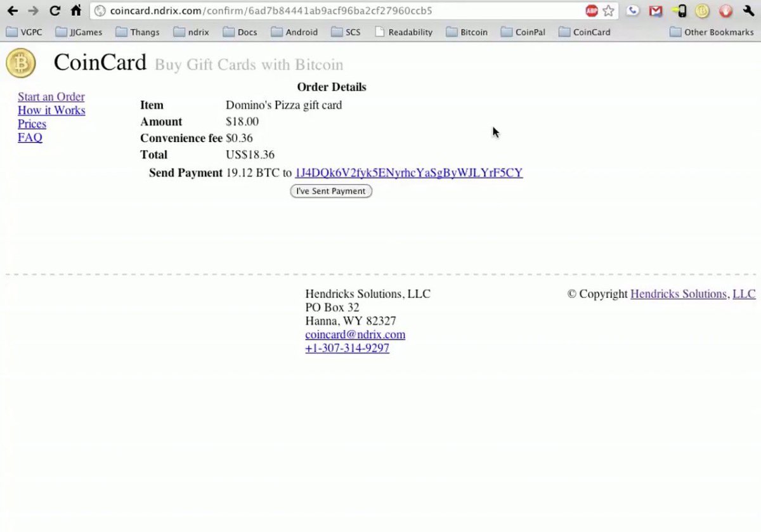Open the CoinCard bookmarks folder
This screenshot has width=761, height=532.
[x=583, y=32]
